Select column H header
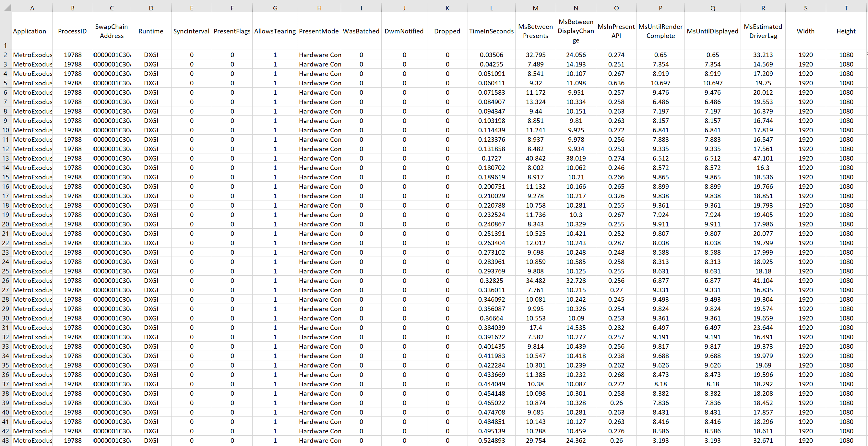This screenshot has width=868, height=446. (x=319, y=8)
